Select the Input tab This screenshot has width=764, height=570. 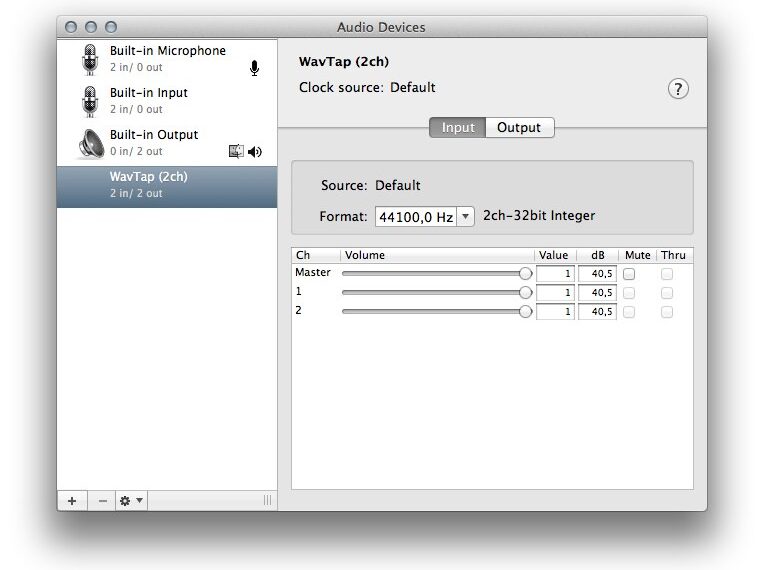coord(458,128)
